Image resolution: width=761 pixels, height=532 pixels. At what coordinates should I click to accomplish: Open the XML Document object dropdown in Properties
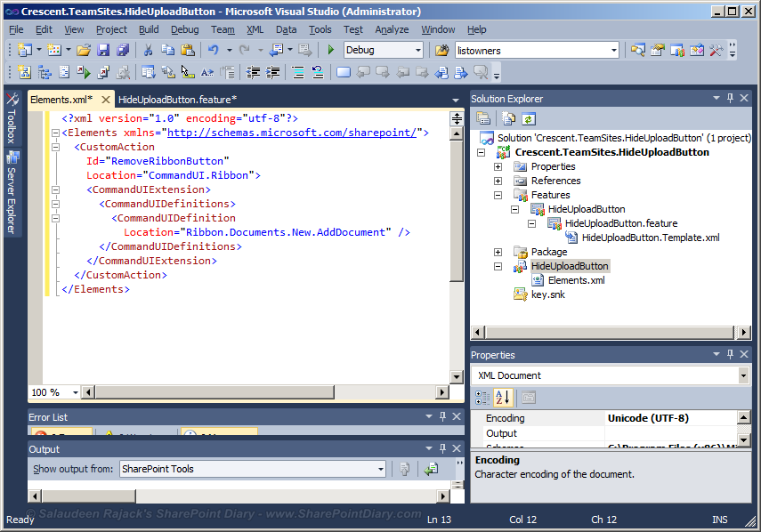[743, 375]
